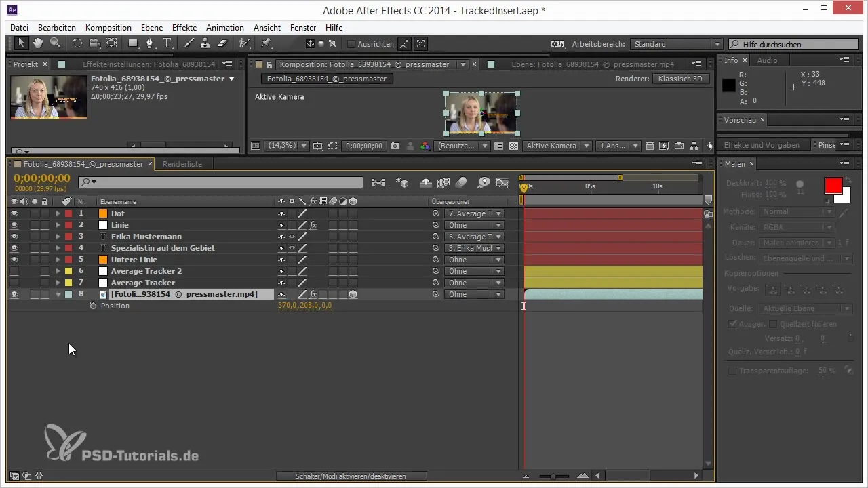Collapse the pressmaster.mp4 layer properties
This screenshot has width=868, height=488.
tap(58, 294)
